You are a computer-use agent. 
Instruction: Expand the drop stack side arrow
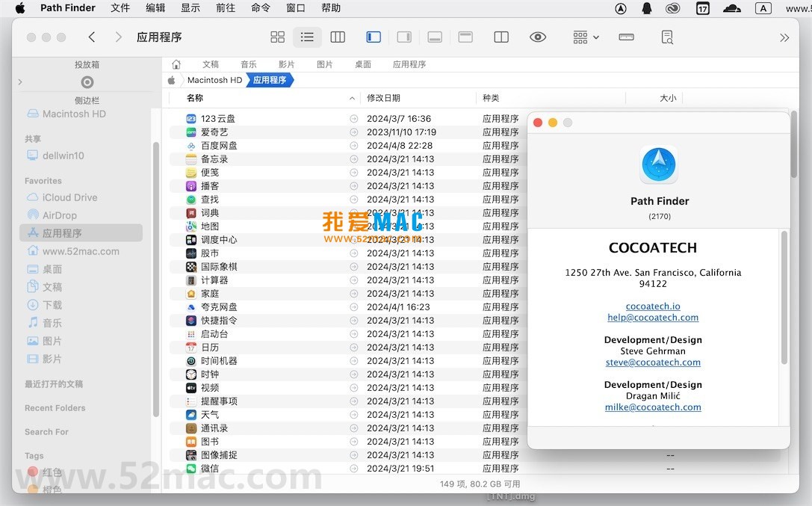pyautogui.click(x=20, y=81)
